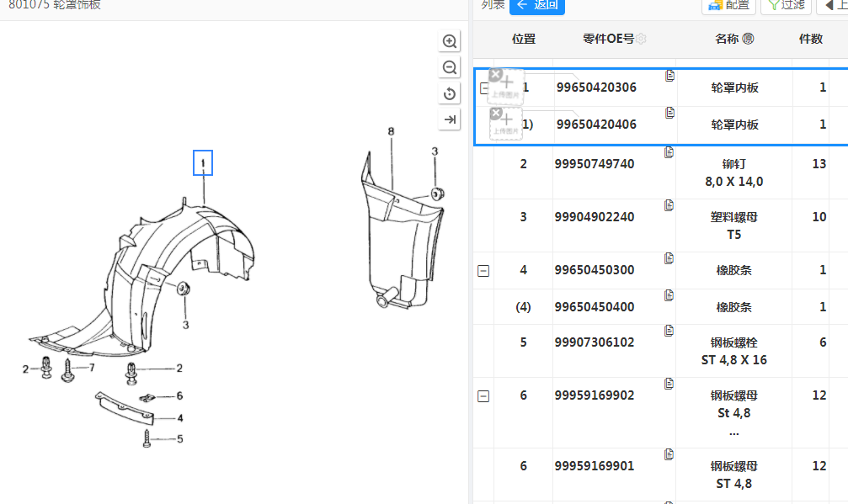Copy OE number 99950749740
848x504 pixels.
click(669, 152)
